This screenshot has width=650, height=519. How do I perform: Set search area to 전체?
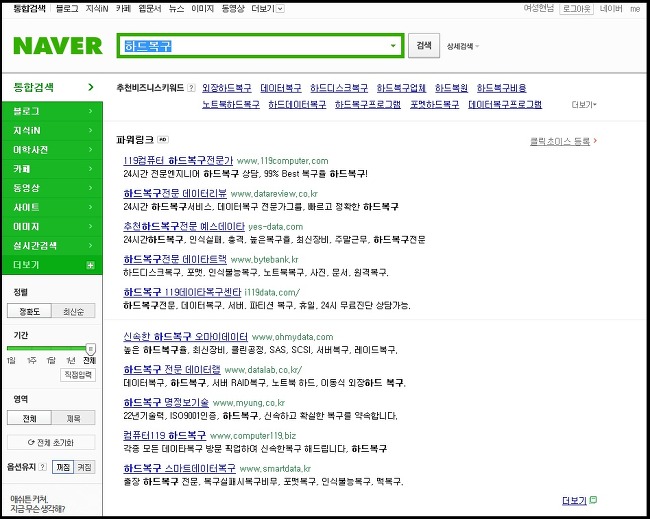coord(29,418)
